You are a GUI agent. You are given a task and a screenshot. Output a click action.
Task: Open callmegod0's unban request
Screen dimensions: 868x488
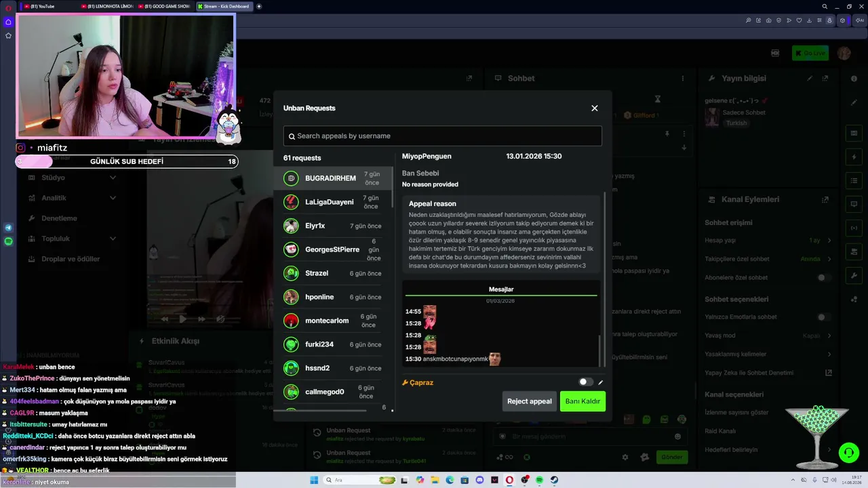pos(333,392)
